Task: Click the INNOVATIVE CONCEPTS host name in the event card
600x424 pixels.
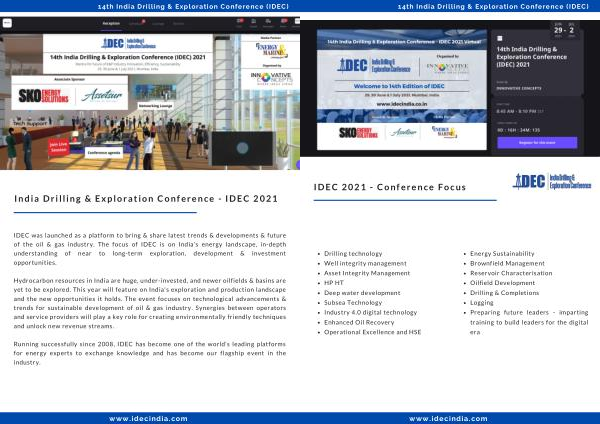Action: point(519,88)
